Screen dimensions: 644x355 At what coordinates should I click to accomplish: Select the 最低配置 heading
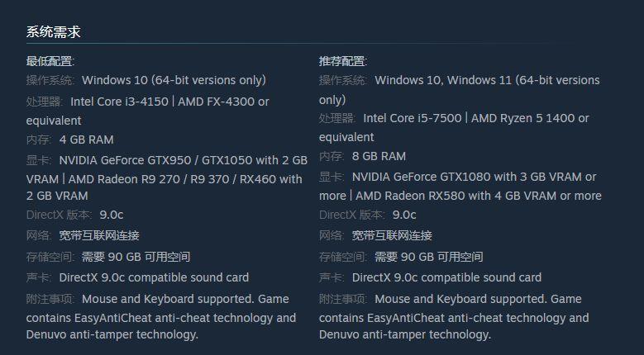(50, 61)
